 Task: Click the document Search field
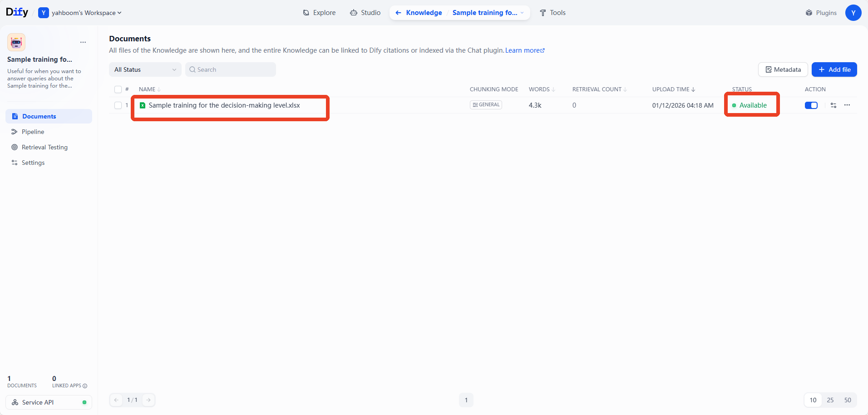(x=231, y=69)
